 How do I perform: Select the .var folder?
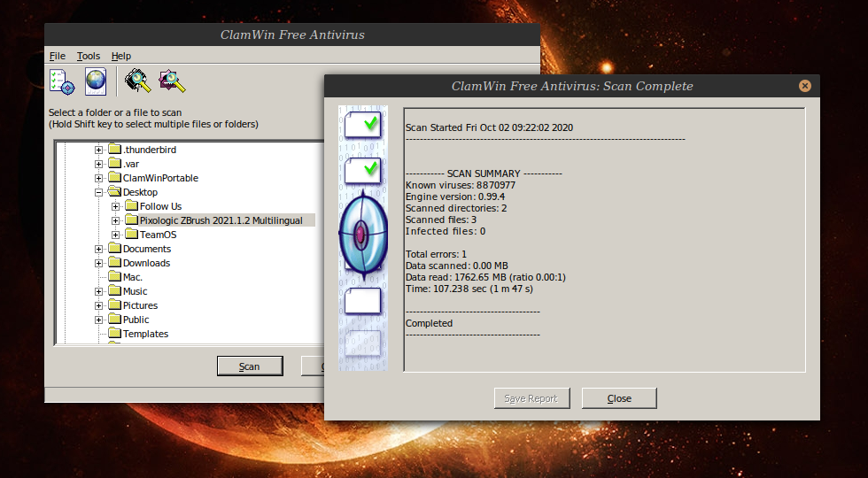pos(131,164)
